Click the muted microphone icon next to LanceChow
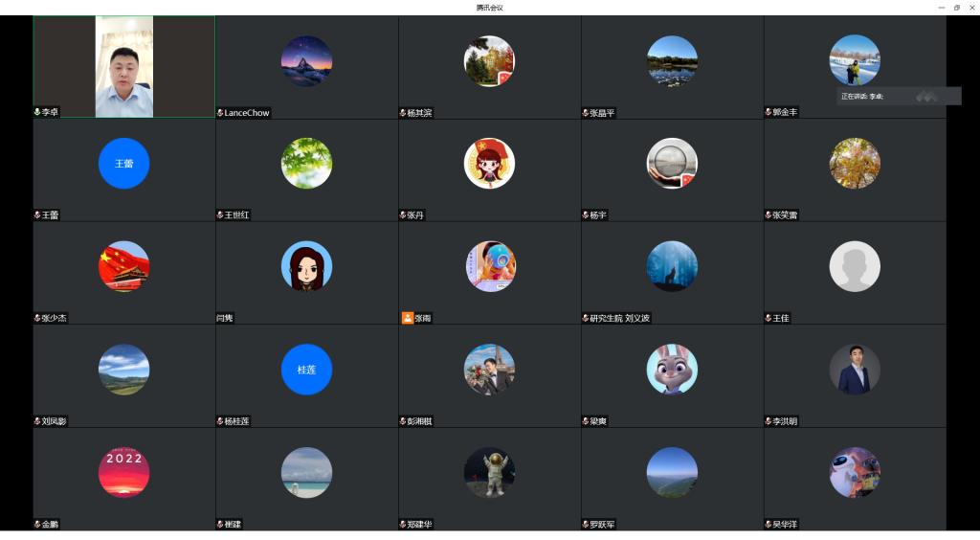This screenshot has width=980, height=540. click(x=220, y=113)
